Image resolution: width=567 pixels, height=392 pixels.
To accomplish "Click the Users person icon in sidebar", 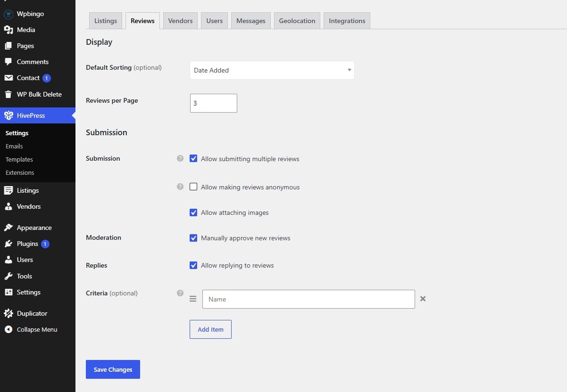I will [x=8, y=260].
